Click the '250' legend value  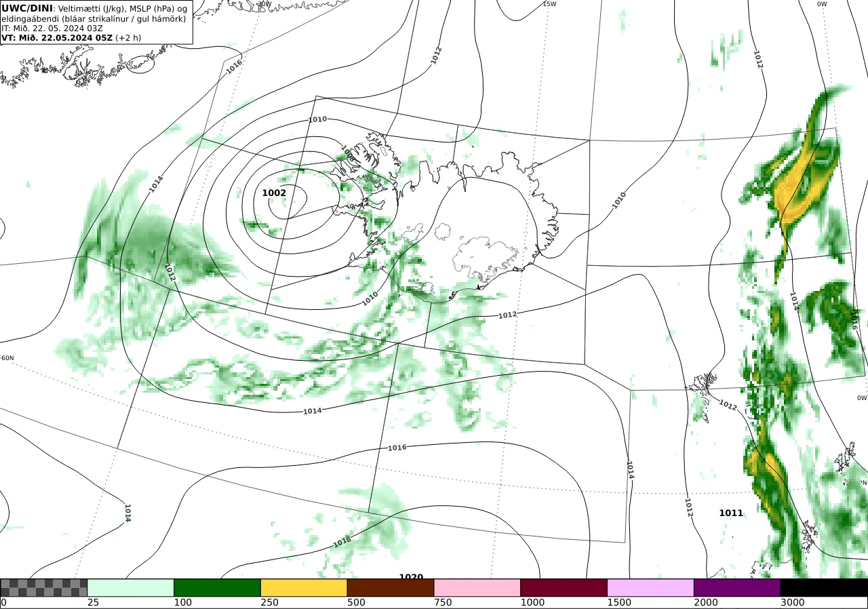point(269,602)
